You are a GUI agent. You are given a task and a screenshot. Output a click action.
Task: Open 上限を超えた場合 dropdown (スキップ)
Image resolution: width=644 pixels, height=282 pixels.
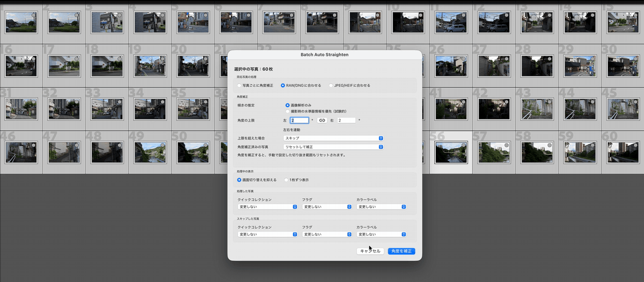333,138
